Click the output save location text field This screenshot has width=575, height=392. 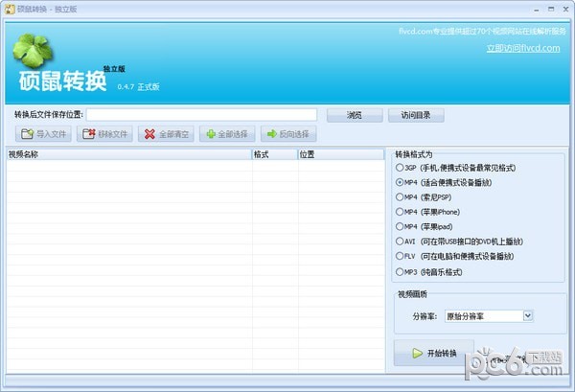point(202,115)
